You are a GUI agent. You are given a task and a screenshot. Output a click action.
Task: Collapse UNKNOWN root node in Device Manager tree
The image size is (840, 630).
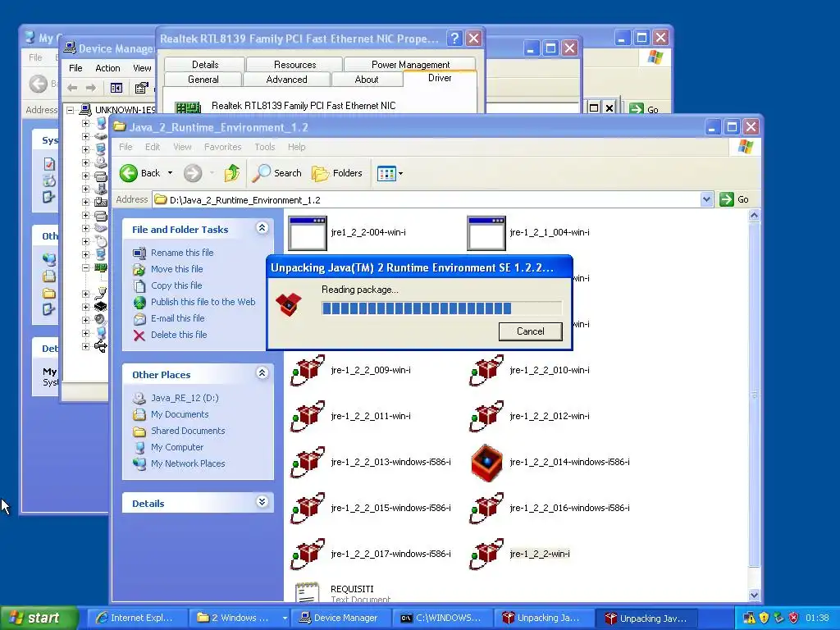coord(71,110)
